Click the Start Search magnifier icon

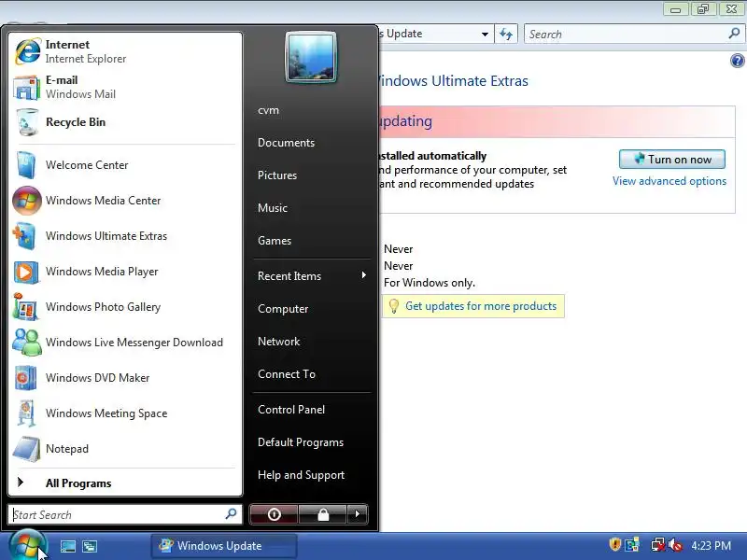(x=231, y=514)
